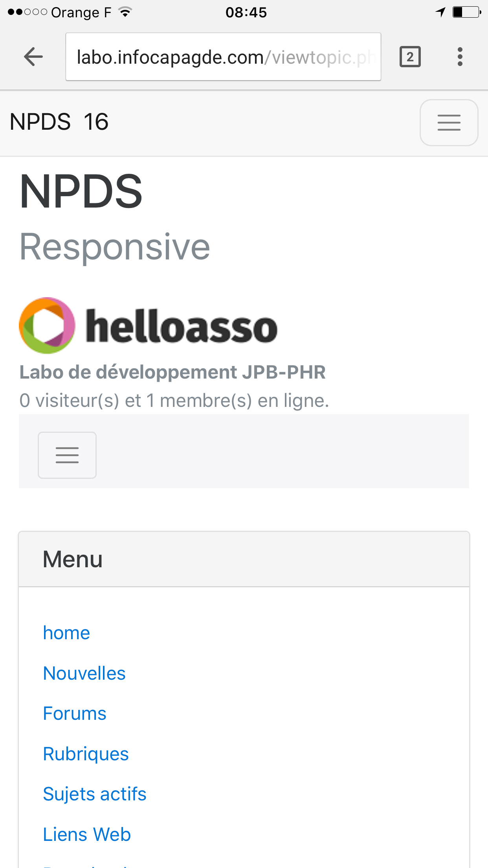The width and height of the screenshot is (488, 868).
Task: Expand the top navbar hamburger menu
Action: 449,123
